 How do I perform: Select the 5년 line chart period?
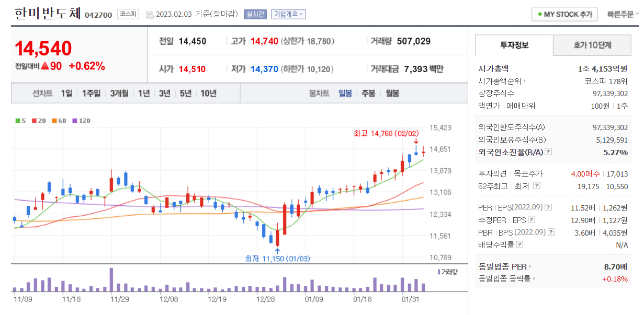pos(185,94)
